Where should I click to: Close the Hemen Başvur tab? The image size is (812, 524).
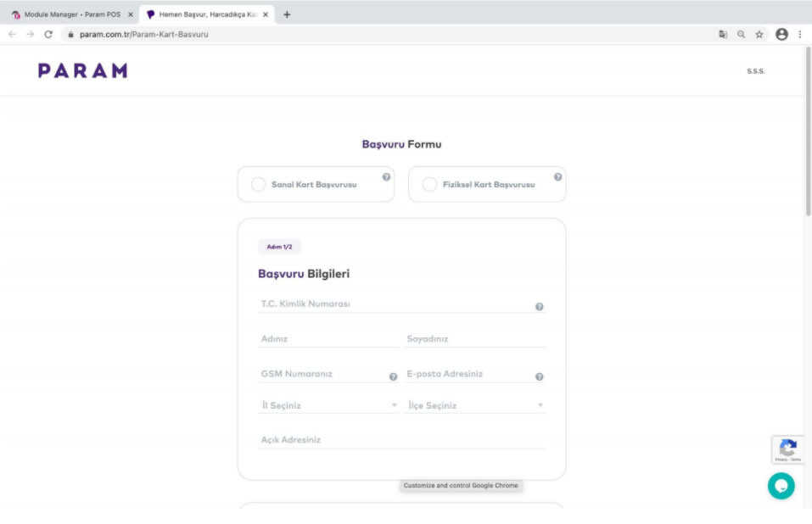pos(266,14)
